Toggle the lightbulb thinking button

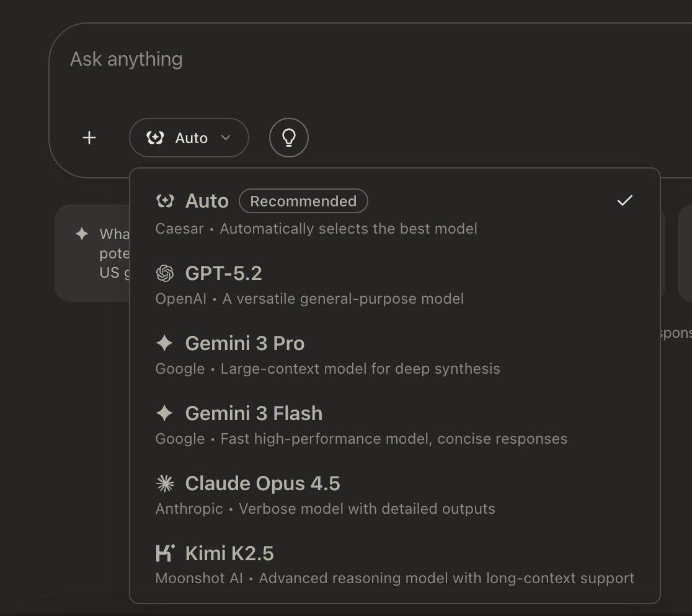288,138
